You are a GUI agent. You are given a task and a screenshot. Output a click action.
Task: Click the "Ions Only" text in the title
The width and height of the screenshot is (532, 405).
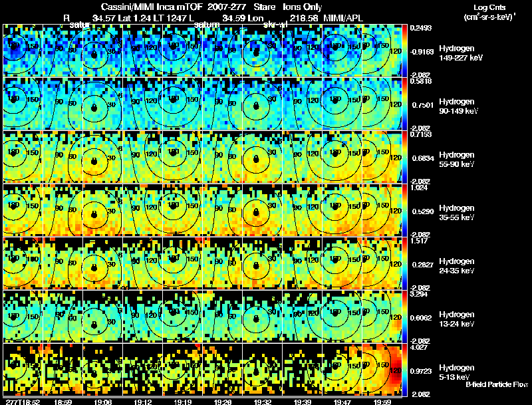coord(303,7)
